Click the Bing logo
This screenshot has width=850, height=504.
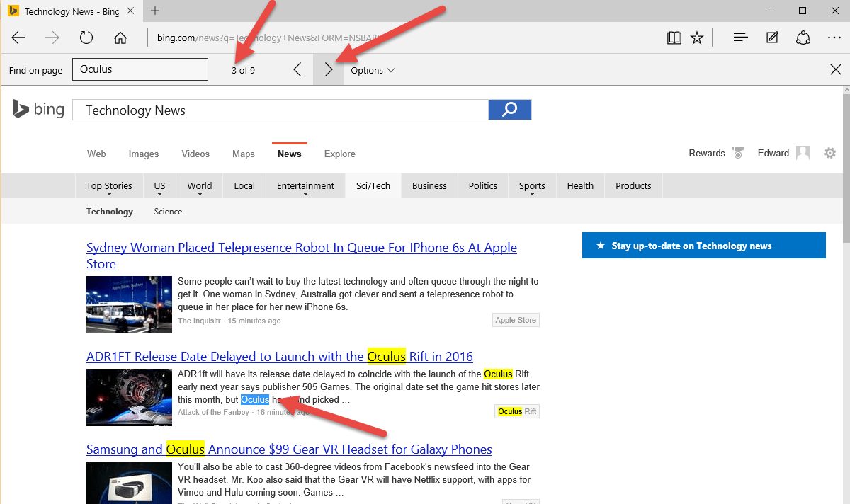pyautogui.click(x=38, y=110)
